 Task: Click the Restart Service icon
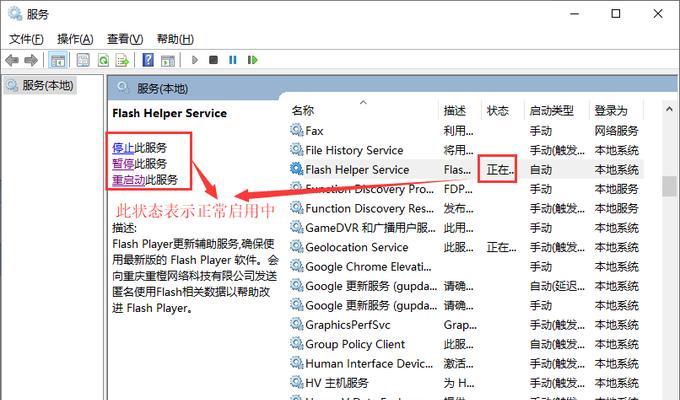[252, 60]
